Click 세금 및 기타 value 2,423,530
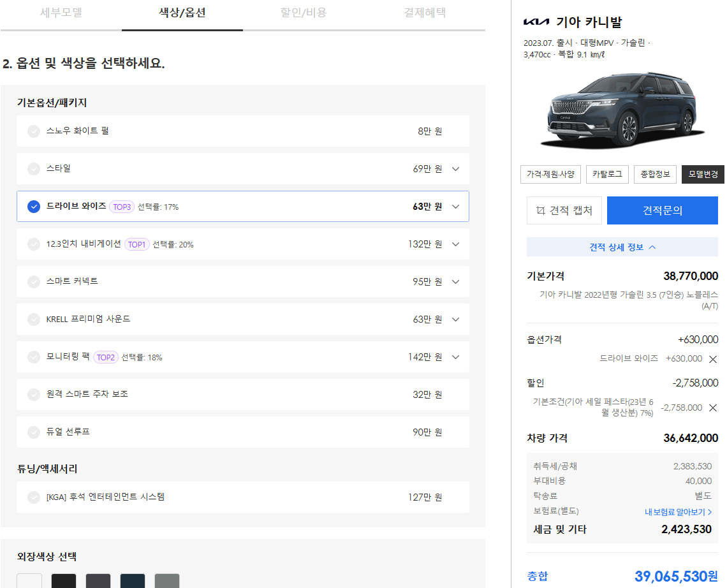 (686, 529)
